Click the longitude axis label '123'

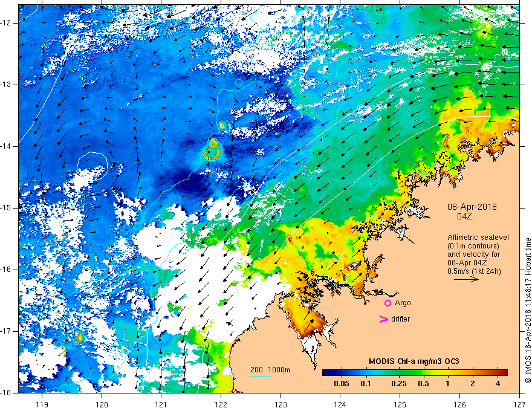pyautogui.click(x=281, y=404)
